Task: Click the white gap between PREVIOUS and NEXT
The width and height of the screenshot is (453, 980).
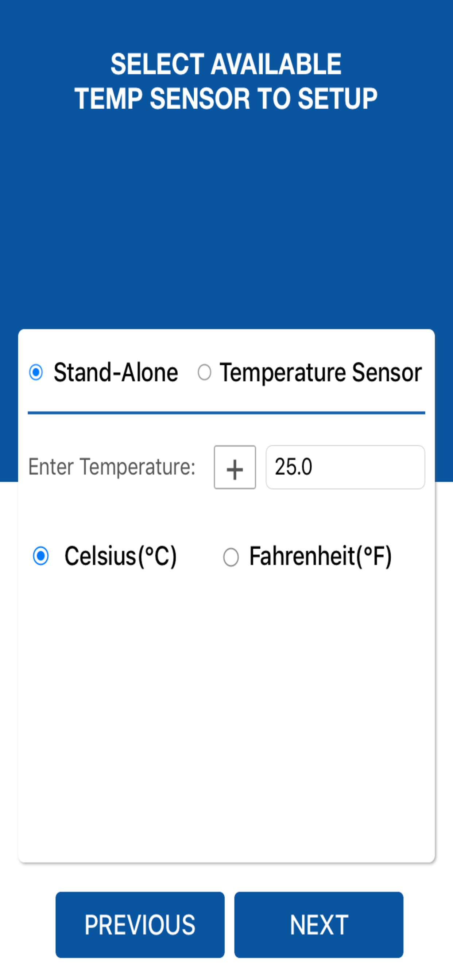Action: [x=229, y=925]
